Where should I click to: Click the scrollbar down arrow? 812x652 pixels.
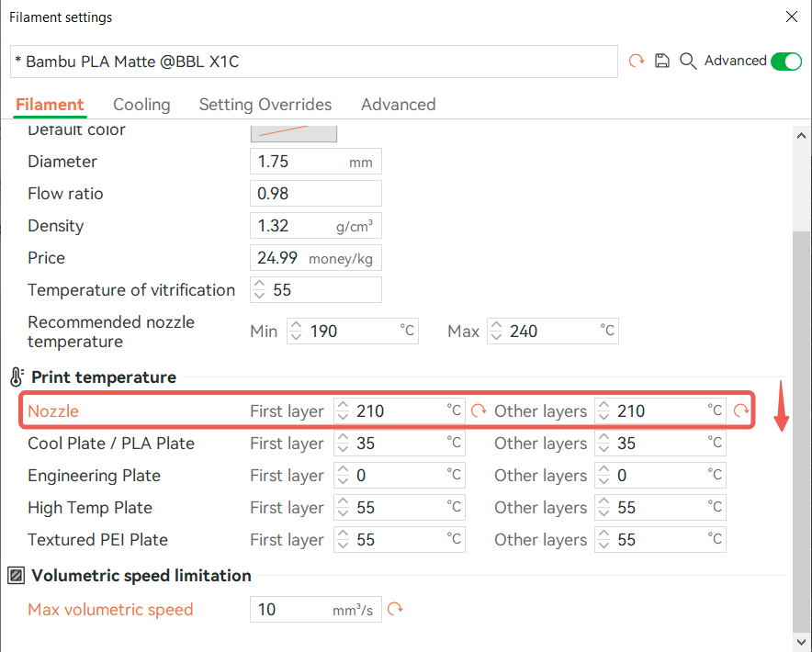coord(801,641)
